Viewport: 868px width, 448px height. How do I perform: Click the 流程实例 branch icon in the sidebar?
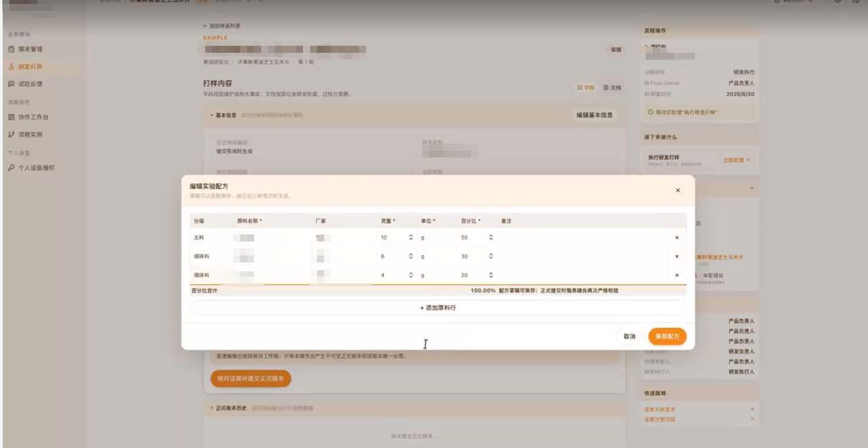coord(11,134)
